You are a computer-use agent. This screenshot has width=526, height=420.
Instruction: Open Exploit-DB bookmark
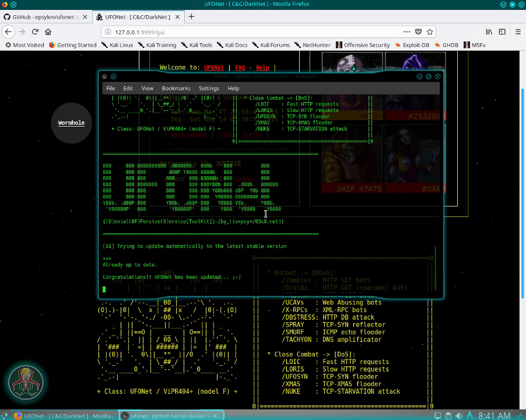click(412, 45)
